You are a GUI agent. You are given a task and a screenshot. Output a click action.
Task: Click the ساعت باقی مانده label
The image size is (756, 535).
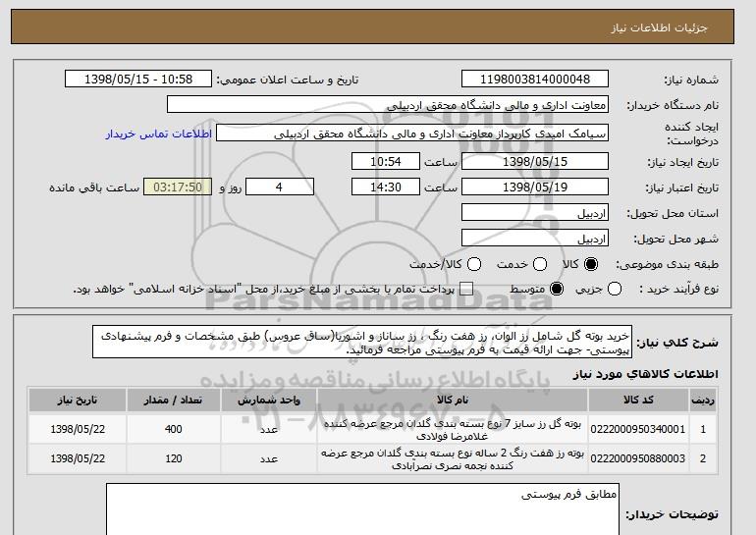pyautogui.click(x=94, y=187)
